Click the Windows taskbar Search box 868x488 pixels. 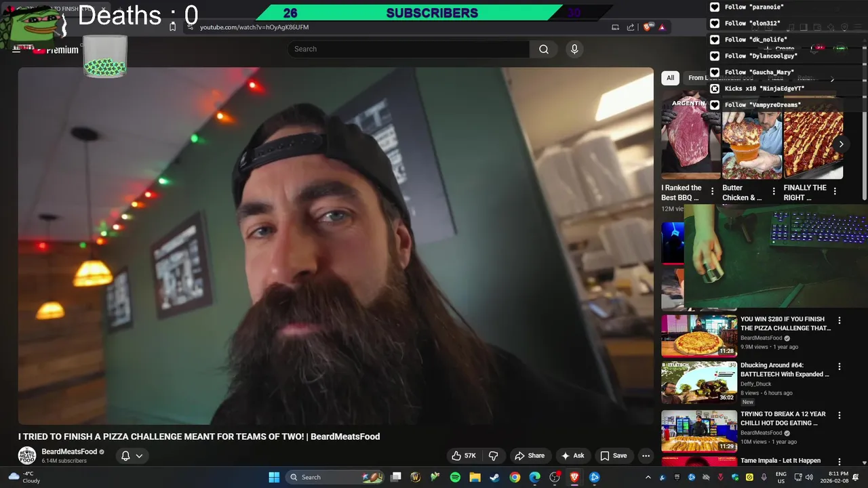coord(336,477)
